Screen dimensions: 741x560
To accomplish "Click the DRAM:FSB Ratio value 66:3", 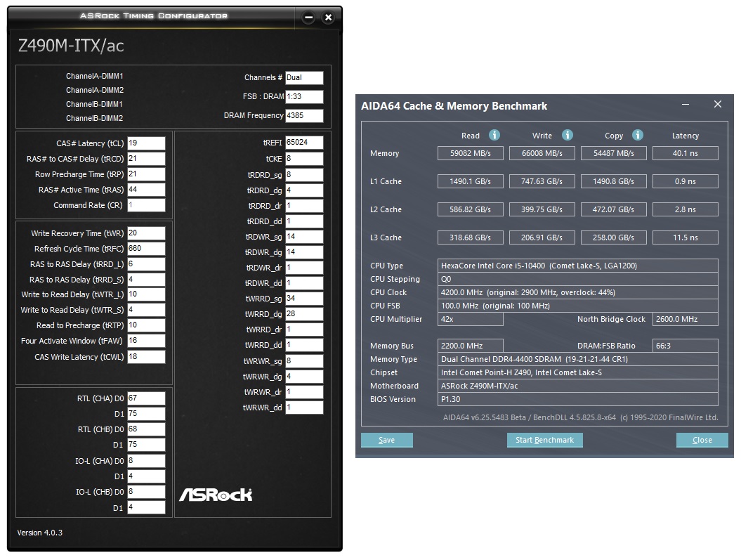I will click(686, 346).
